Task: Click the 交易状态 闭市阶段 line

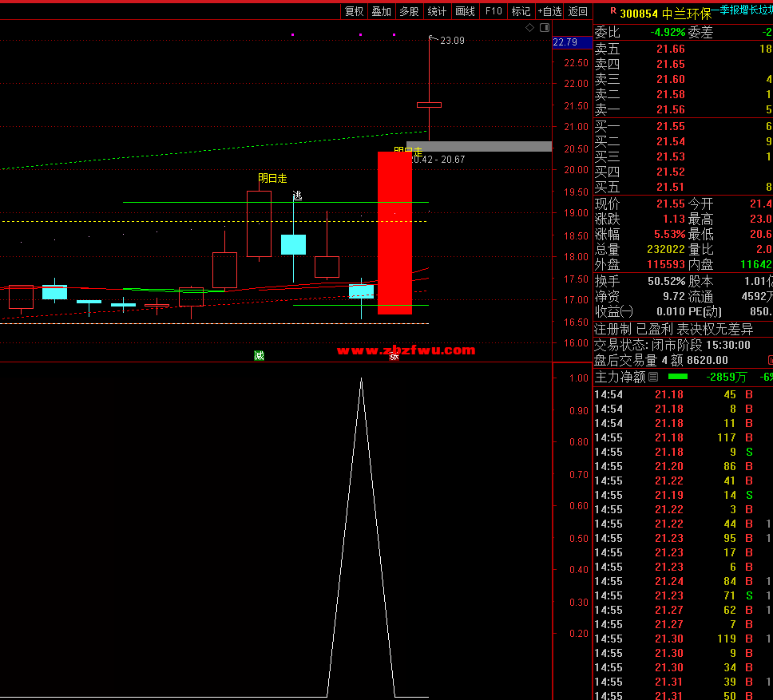Action: pyautogui.click(x=672, y=346)
